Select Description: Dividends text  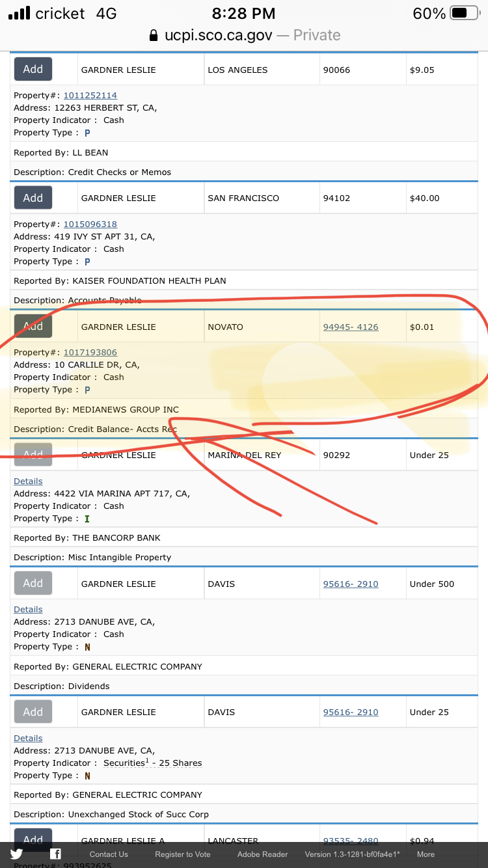point(62,686)
